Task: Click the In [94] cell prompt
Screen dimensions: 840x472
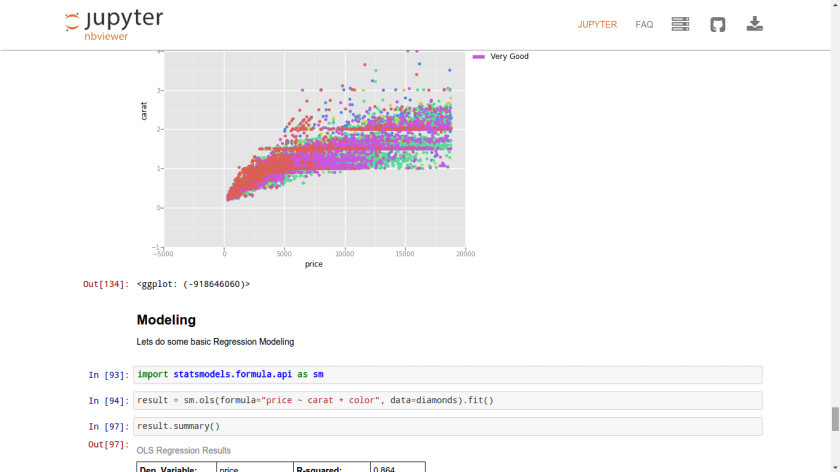Action: point(108,401)
